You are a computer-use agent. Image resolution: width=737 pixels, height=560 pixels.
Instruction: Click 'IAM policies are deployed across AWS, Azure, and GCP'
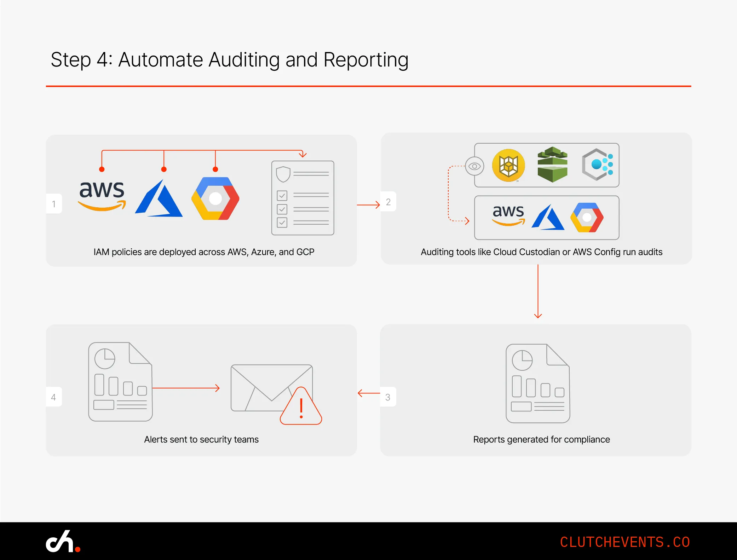tap(204, 252)
